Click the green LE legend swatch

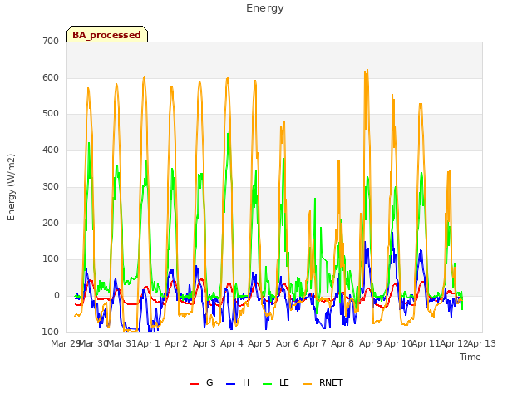(x=268, y=384)
